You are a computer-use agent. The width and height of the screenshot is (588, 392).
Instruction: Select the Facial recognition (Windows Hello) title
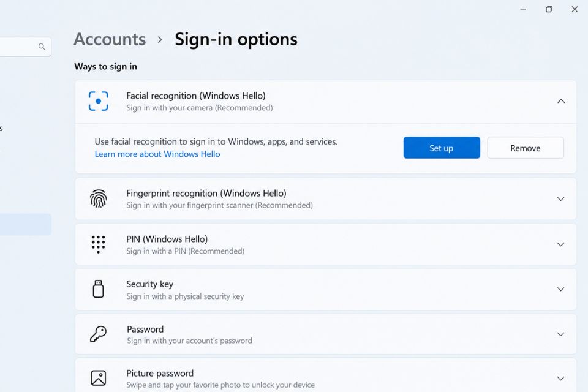196,96
